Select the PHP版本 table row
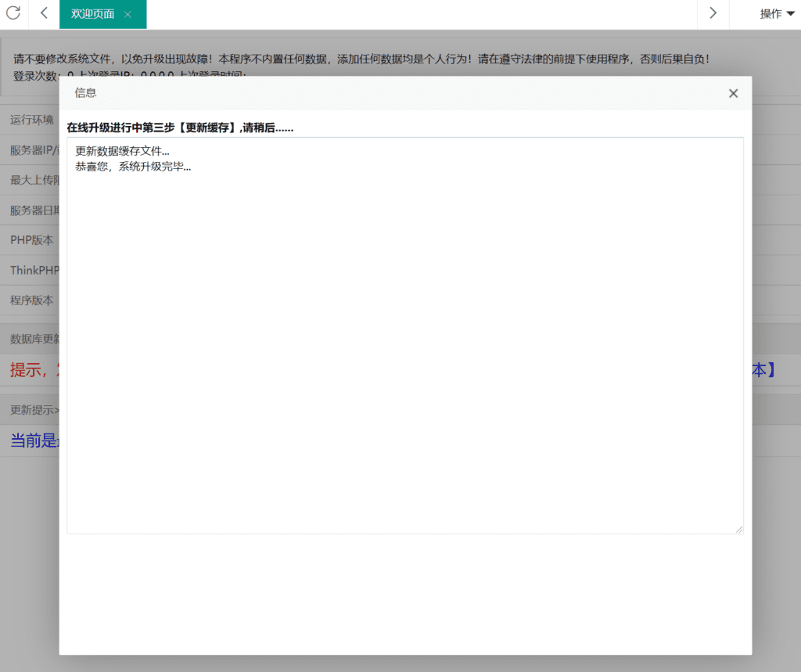 coord(29,239)
